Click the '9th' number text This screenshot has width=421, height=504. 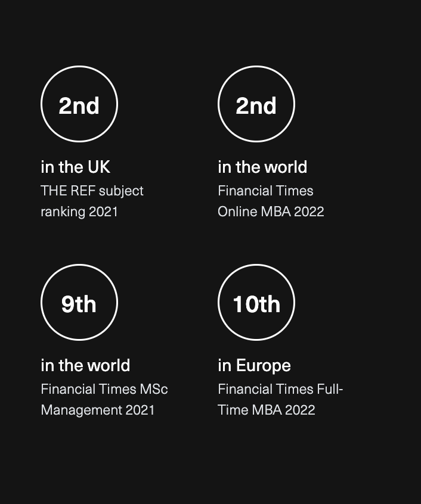click(79, 304)
